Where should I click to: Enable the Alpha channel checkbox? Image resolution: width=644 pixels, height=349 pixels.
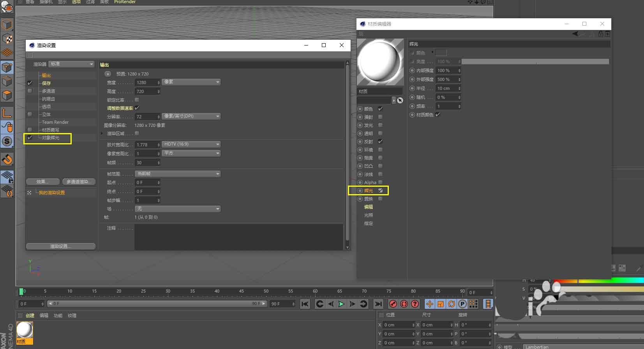(x=380, y=182)
